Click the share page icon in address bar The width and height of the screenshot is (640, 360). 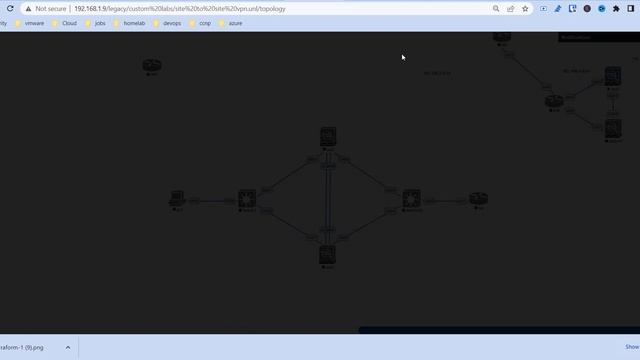tap(511, 9)
